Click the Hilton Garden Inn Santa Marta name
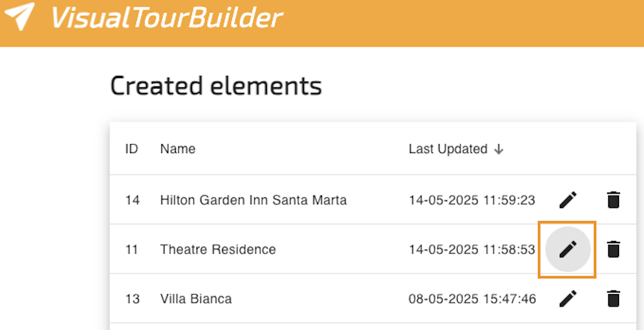Screen dimensions: 644x330 click(x=253, y=200)
